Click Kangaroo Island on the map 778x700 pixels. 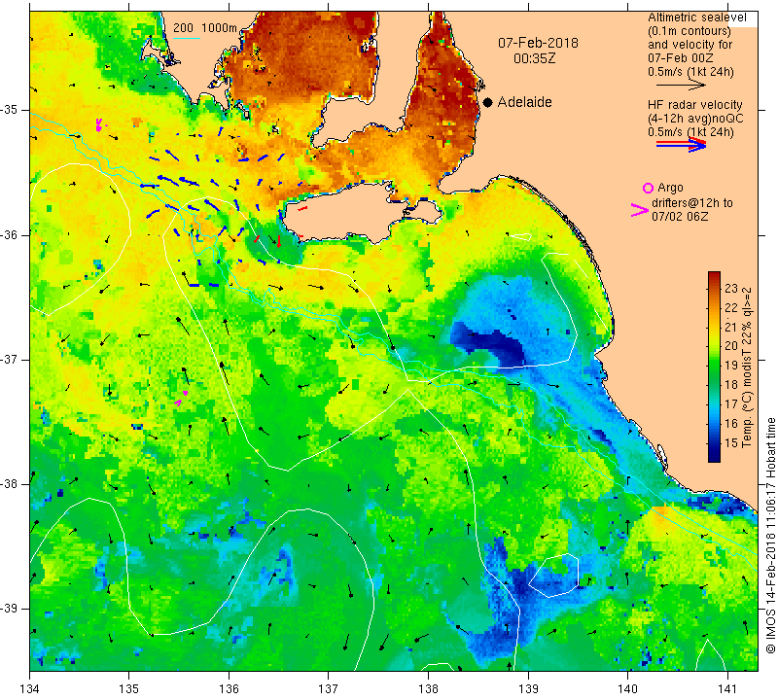pyautogui.click(x=347, y=213)
